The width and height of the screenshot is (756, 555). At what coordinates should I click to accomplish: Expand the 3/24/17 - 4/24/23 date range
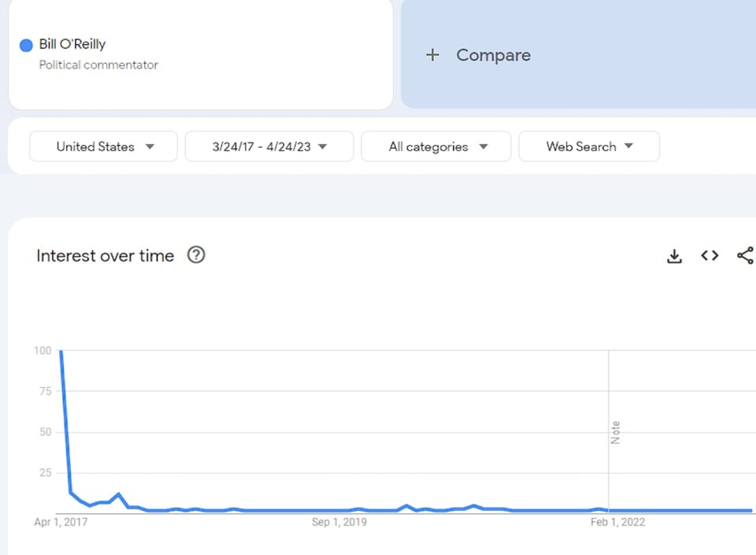coord(269,146)
